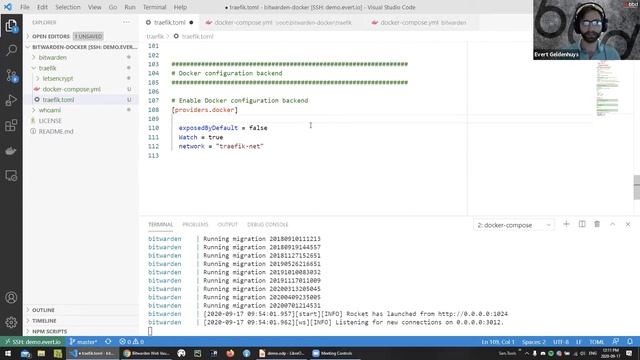The height and width of the screenshot is (360, 640).
Task: Switch to the Output panel tab
Action: click(227, 224)
